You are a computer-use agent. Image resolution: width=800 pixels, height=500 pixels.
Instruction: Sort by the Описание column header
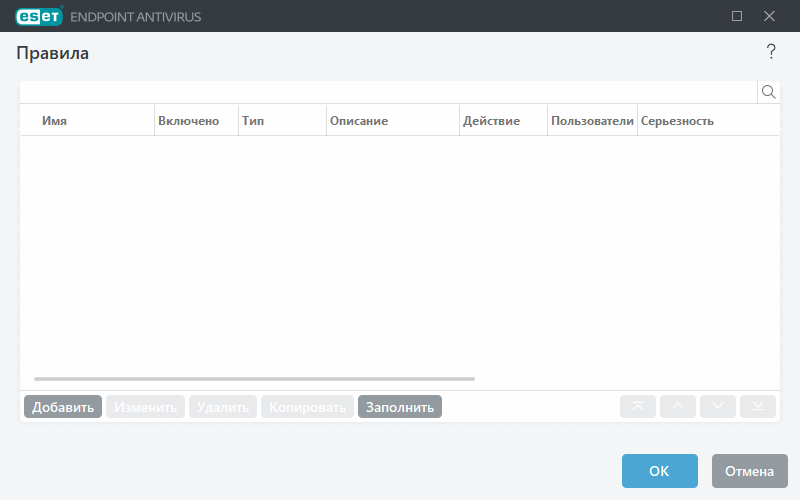point(359,121)
